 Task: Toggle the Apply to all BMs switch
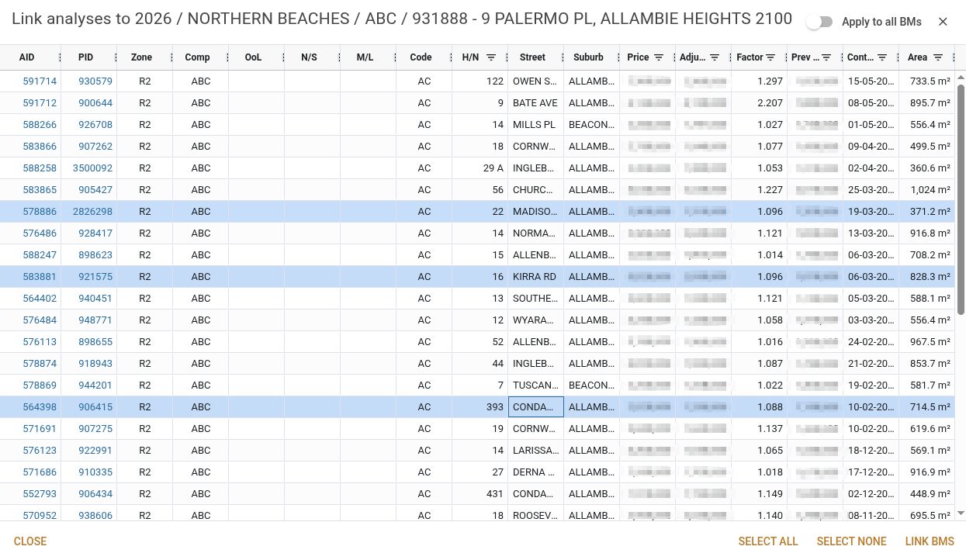tap(819, 22)
